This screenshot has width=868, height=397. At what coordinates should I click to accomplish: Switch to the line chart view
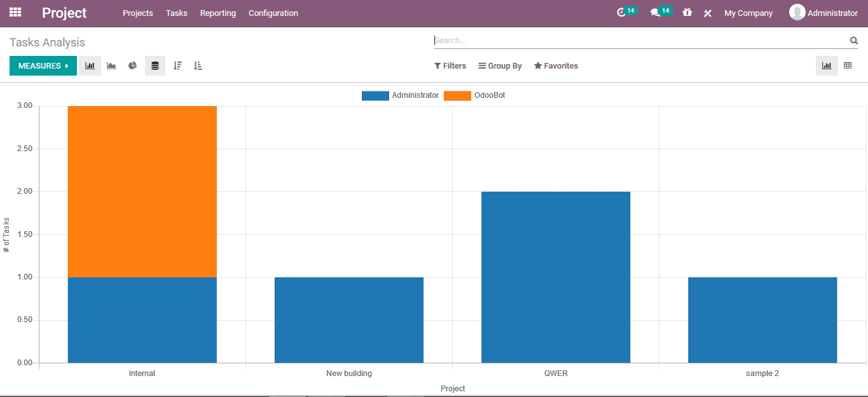click(111, 65)
